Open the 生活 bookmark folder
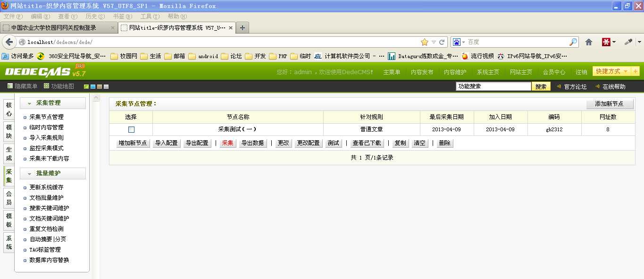 (151, 56)
